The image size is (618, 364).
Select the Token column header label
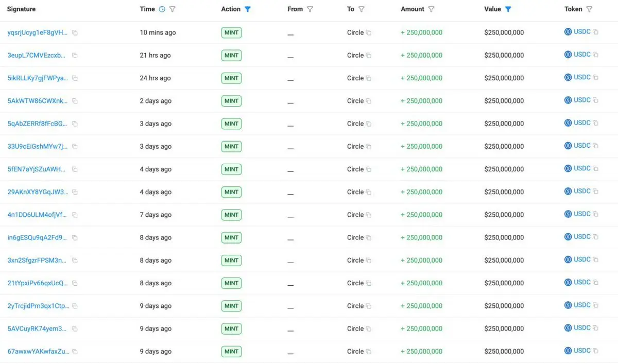click(573, 9)
